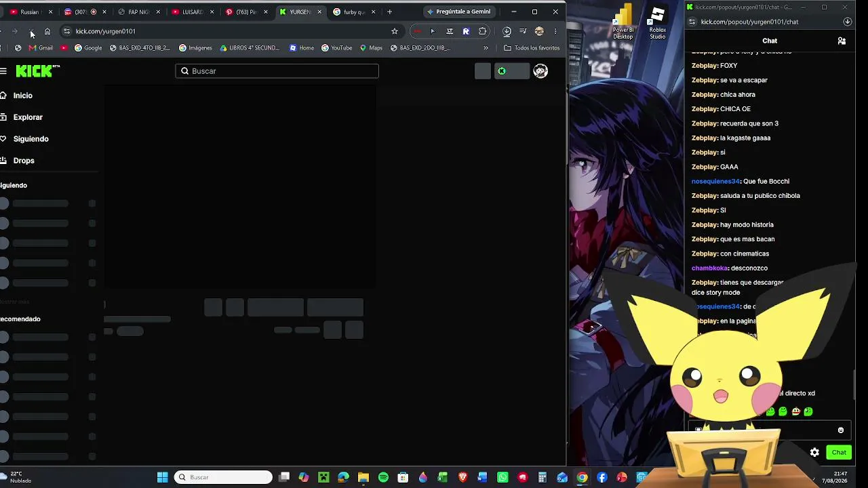868x488 pixels.
Task: Open Microsoft Store from the taskbar
Action: click(403, 477)
